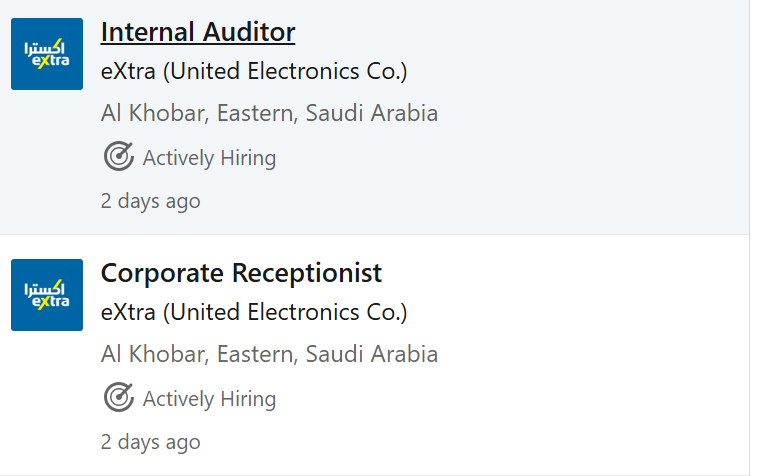Open the Internal Auditor job title link

[198, 32]
